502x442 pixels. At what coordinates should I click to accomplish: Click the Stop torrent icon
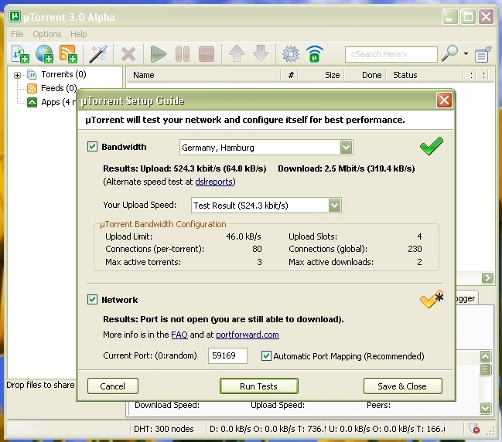click(206, 54)
